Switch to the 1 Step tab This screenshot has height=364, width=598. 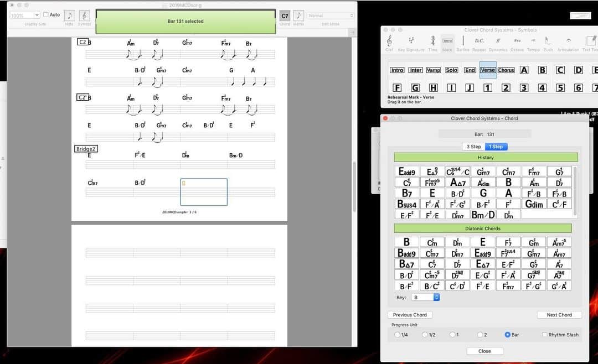[496, 147]
